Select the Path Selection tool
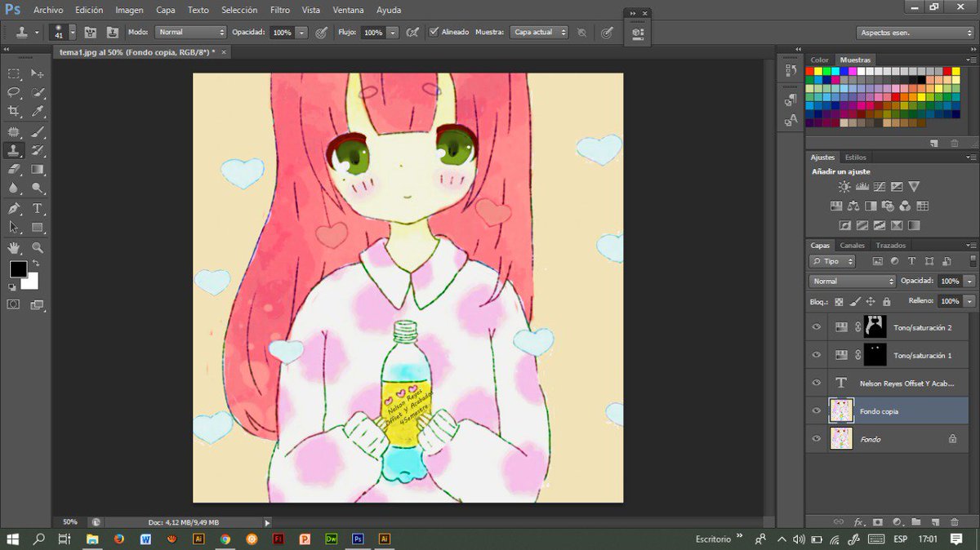The width and height of the screenshot is (980, 550). 14,228
